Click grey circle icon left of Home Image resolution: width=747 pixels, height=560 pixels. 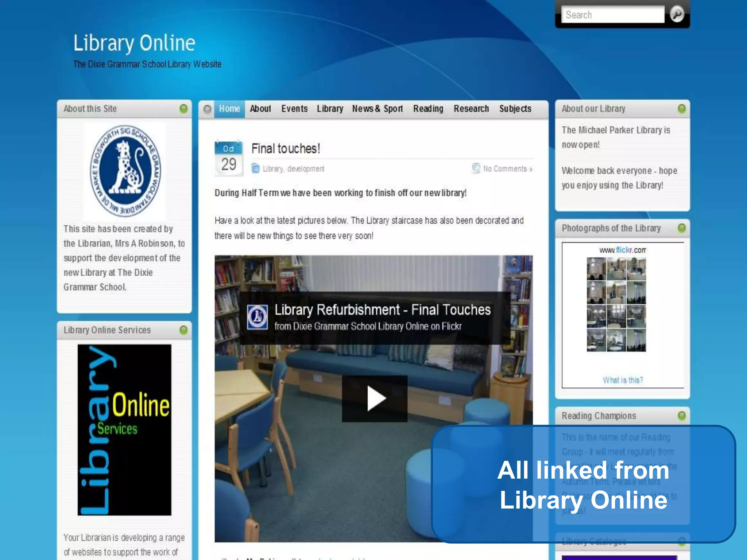207,109
